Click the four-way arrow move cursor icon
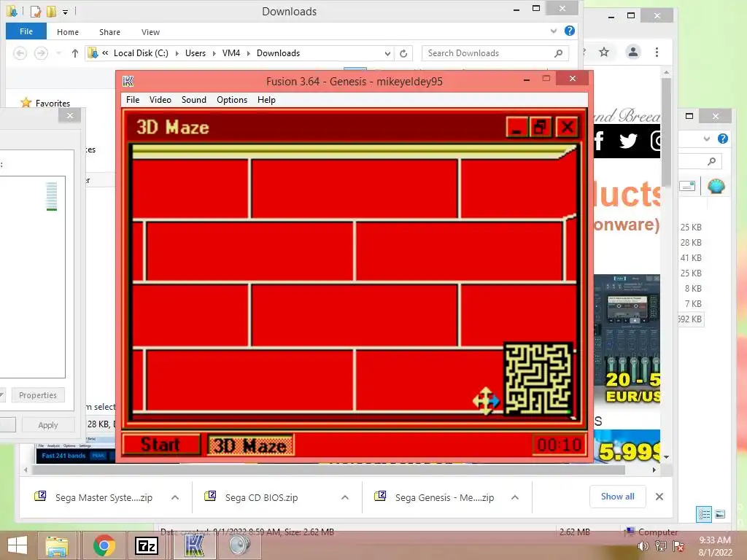 coord(485,400)
